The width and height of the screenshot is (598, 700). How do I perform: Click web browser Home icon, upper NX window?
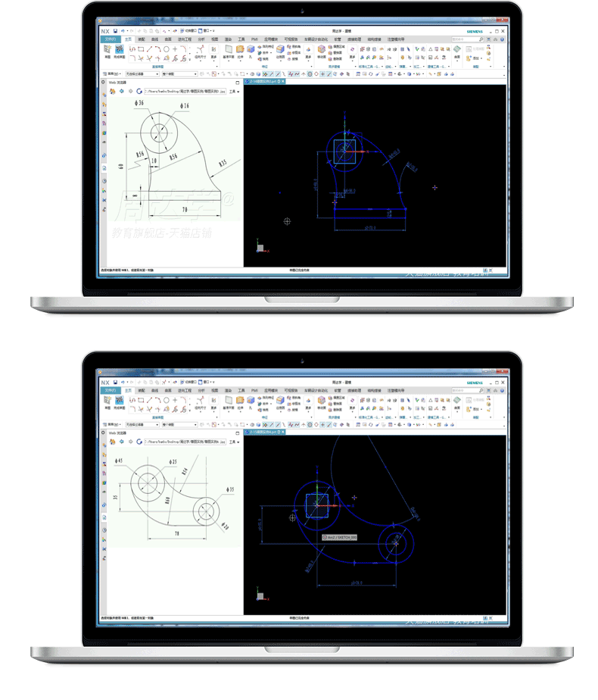(112, 91)
